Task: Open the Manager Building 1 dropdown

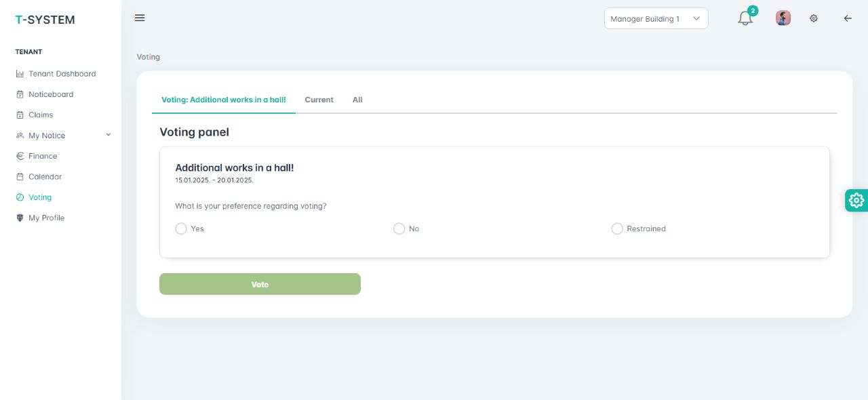Action: pos(655,18)
